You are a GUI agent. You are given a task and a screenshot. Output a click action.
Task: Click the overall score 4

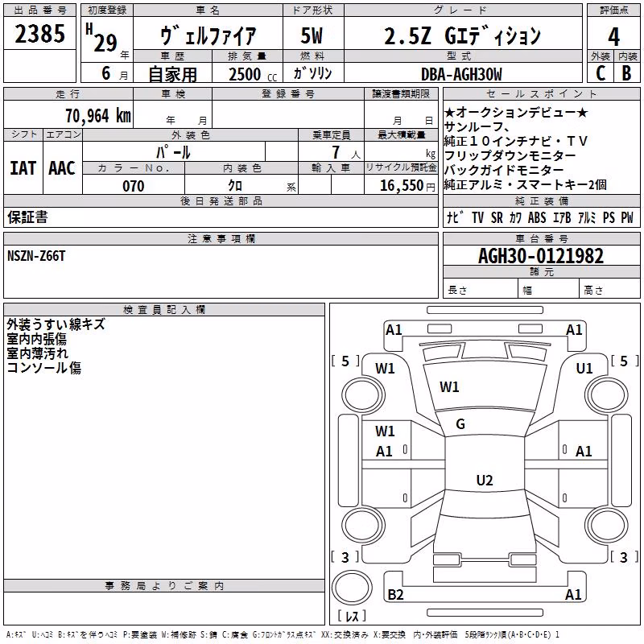613,36
